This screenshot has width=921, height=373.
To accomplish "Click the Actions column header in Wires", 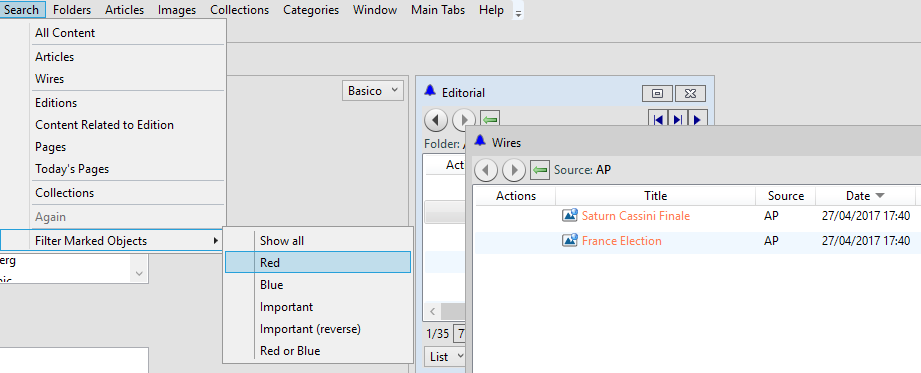I will pos(516,196).
